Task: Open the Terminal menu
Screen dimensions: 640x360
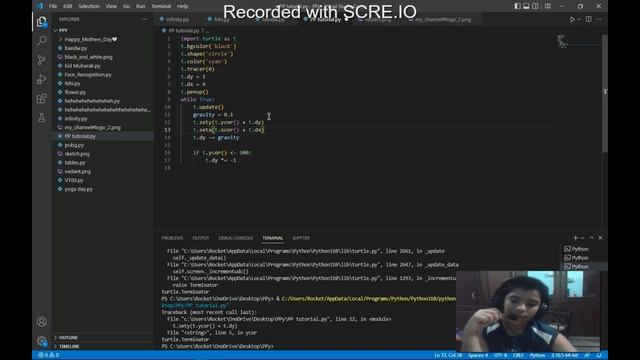Action: click(161, 6)
